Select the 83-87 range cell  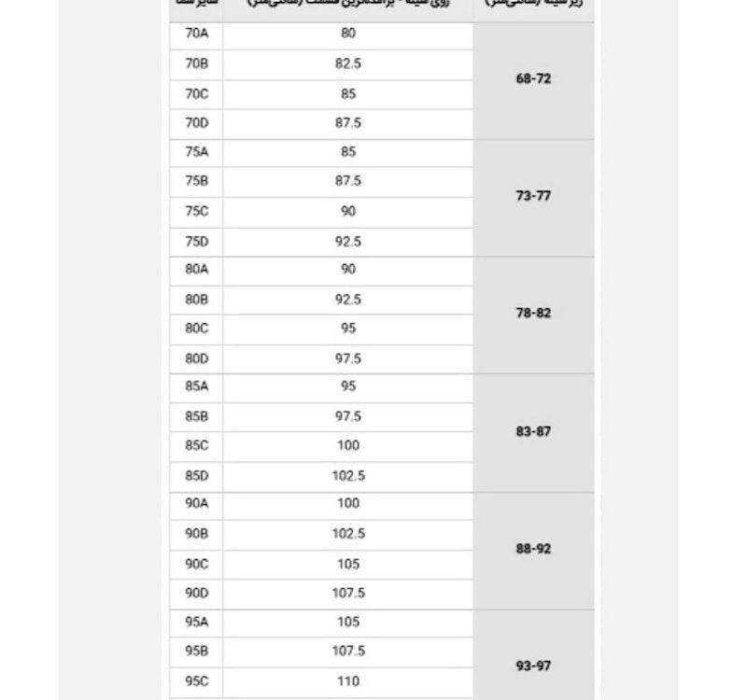tap(533, 432)
